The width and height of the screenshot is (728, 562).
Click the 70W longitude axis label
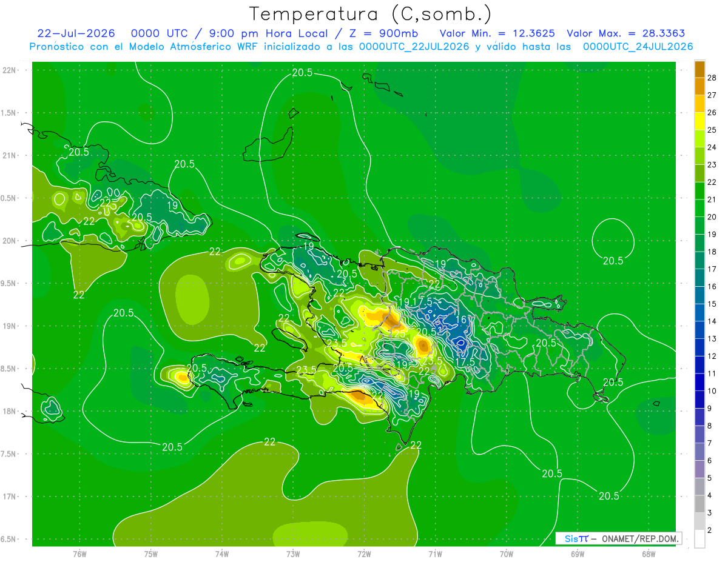tap(507, 554)
